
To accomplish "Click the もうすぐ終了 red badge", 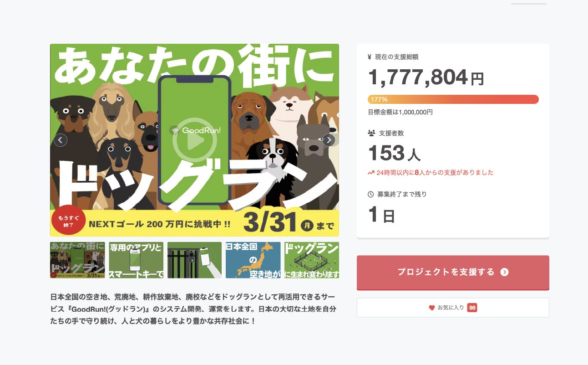I will (69, 221).
